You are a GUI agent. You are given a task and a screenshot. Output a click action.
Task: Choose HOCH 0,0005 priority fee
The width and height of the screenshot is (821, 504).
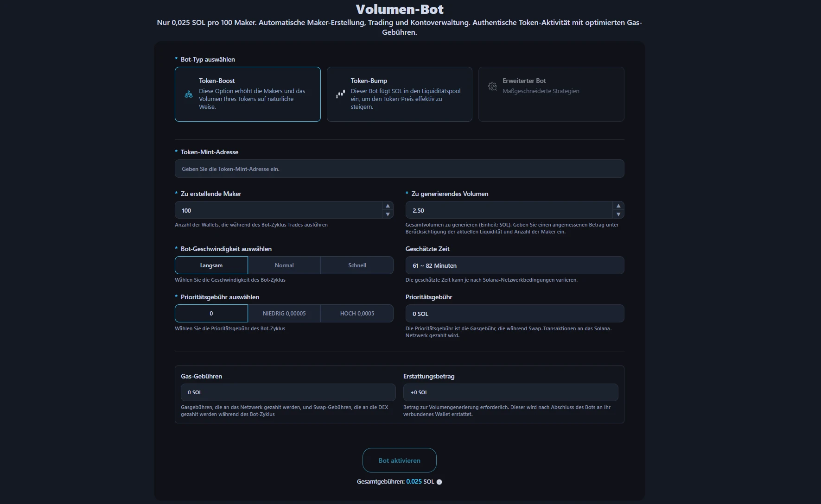(357, 314)
